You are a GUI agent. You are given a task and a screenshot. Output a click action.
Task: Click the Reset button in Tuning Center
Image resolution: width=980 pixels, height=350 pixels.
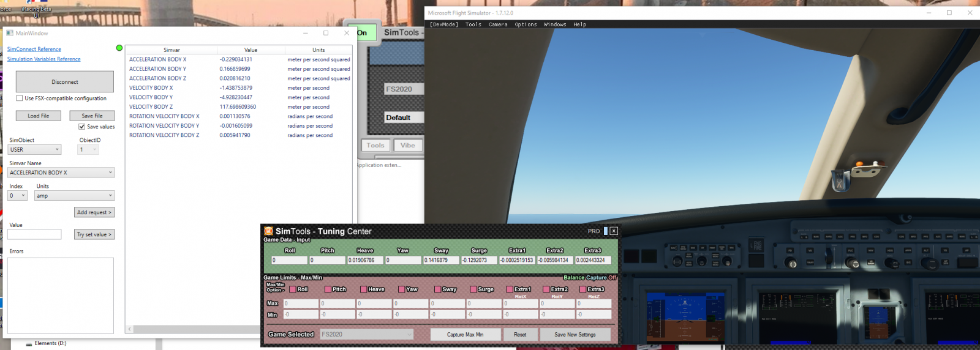(x=520, y=335)
